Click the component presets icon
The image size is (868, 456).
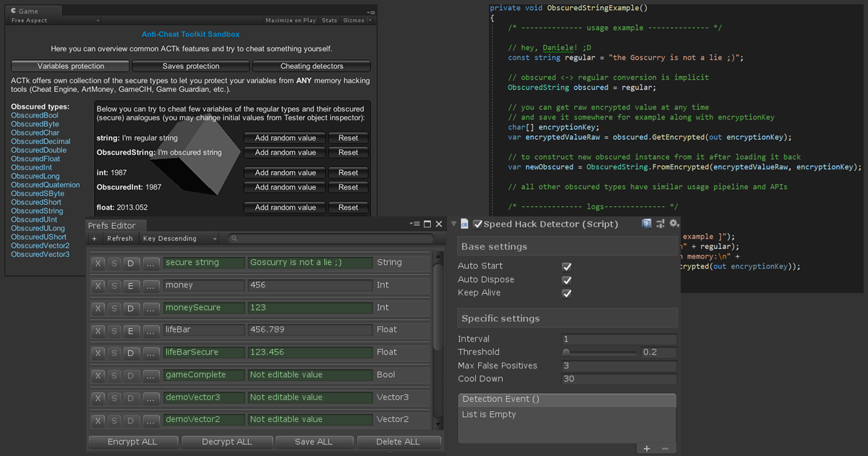click(x=660, y=224)
